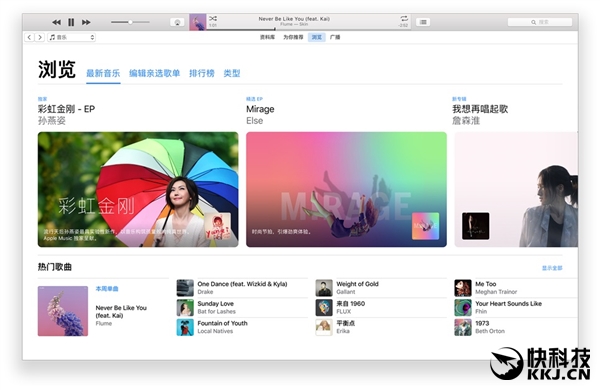Click now playing title Never Be Like You
600x390 pixels.
tap(294, 18)
